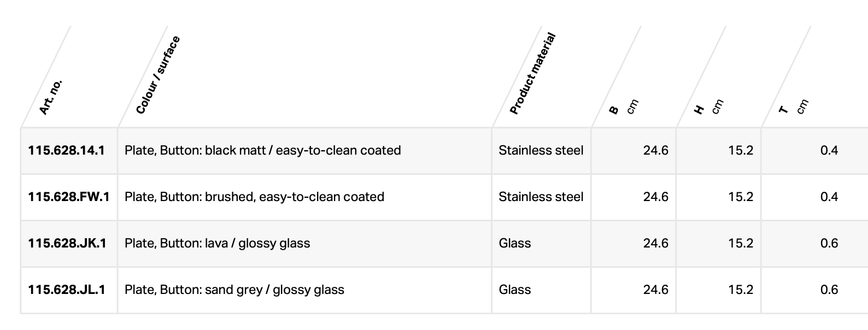The height and width of the screenshot is (330, 868).
Task: Click the sand grey / glossy glass description
Action: [x=234, y=290]
